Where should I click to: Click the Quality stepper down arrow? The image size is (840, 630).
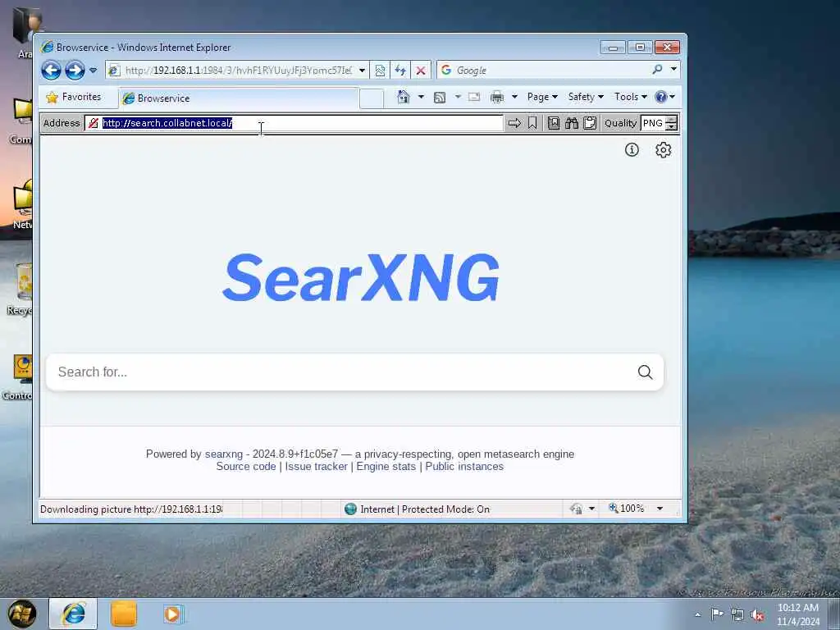pos(671,127)
